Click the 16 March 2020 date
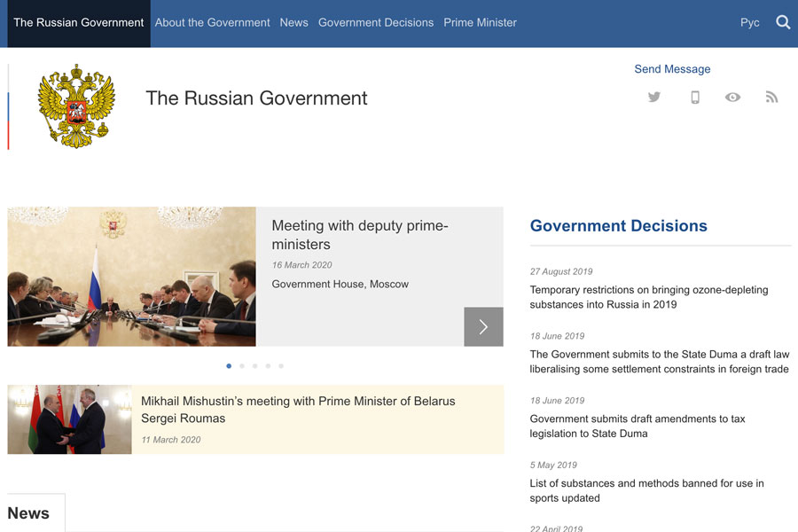The image size is (798, 532). pos(301,265)
